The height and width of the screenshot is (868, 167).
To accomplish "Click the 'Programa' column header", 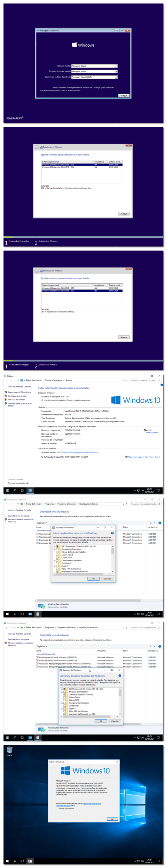I will pos(102,651).
